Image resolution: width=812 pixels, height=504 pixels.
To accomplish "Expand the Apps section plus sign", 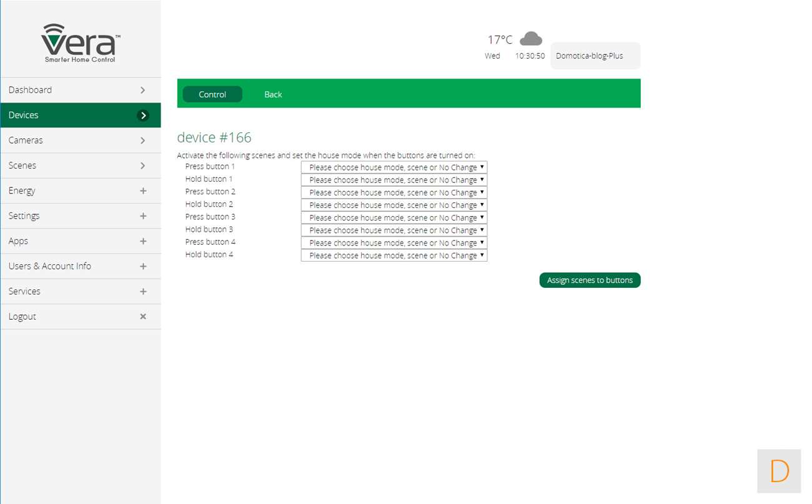I will [x=143, y=241].
